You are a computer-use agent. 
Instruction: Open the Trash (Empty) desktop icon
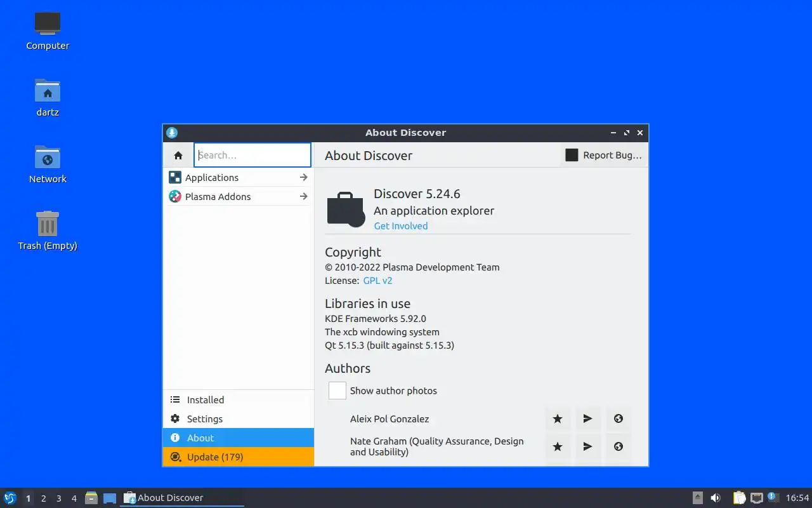click(48, 224)
